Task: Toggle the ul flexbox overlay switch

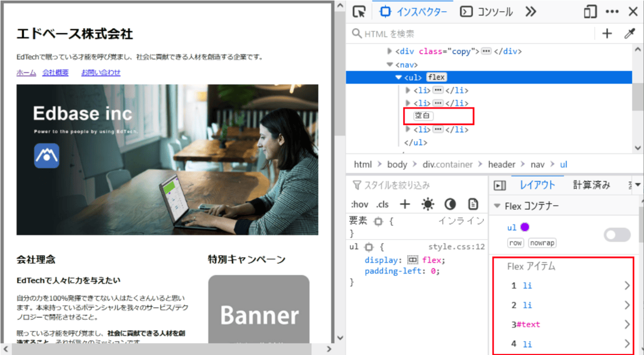Action: 617,235
